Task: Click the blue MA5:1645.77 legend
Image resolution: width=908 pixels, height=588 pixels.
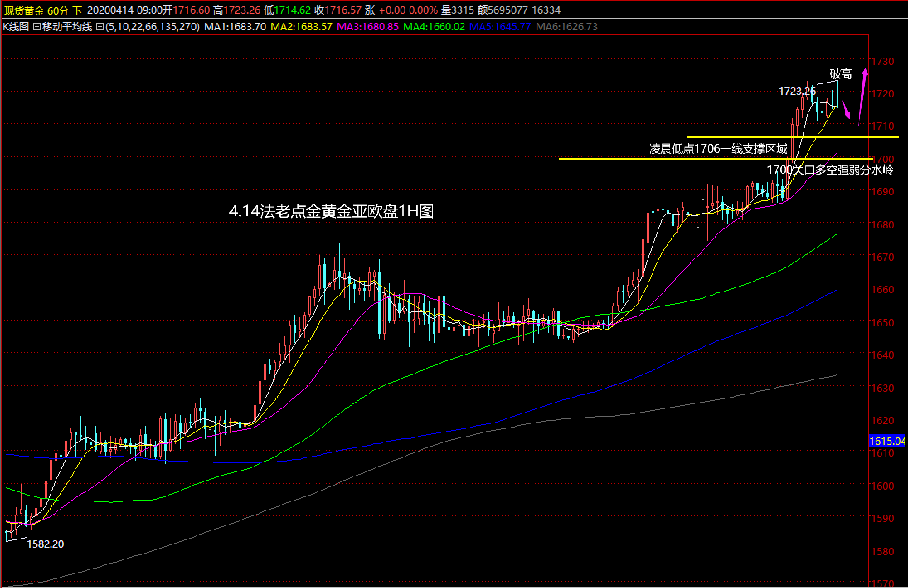Action: tap(500, 27)
